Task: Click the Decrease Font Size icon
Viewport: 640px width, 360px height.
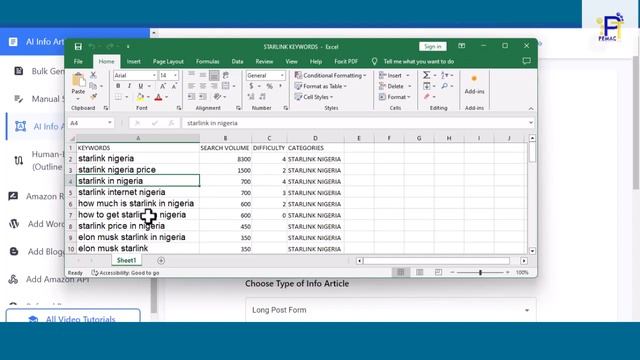Action: click(174, 86)
